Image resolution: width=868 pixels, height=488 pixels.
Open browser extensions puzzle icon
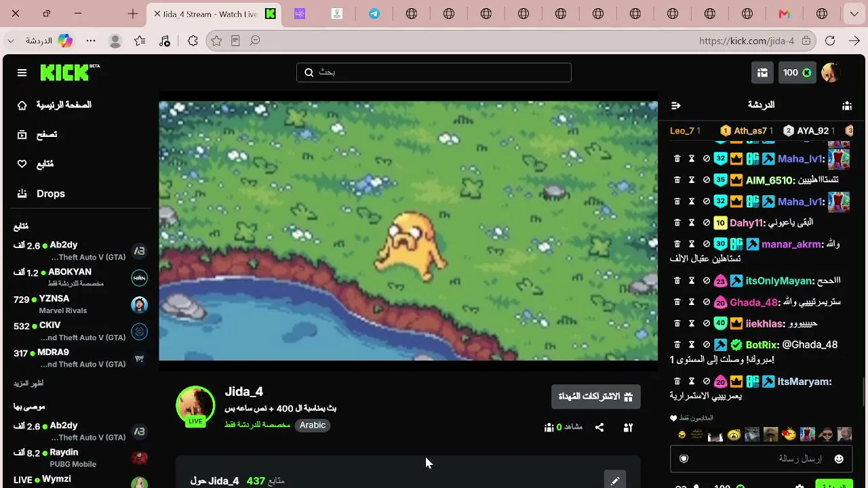point(193,41)
